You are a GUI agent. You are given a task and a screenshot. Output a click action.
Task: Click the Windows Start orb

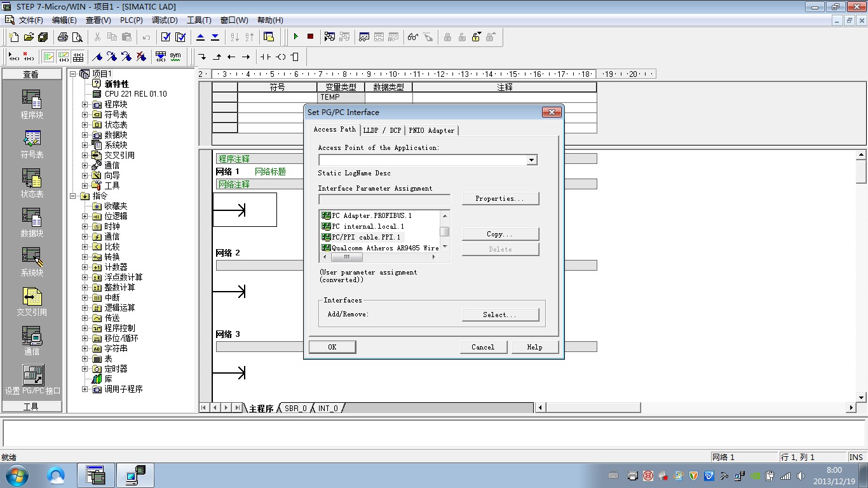(x=16, y=475)
